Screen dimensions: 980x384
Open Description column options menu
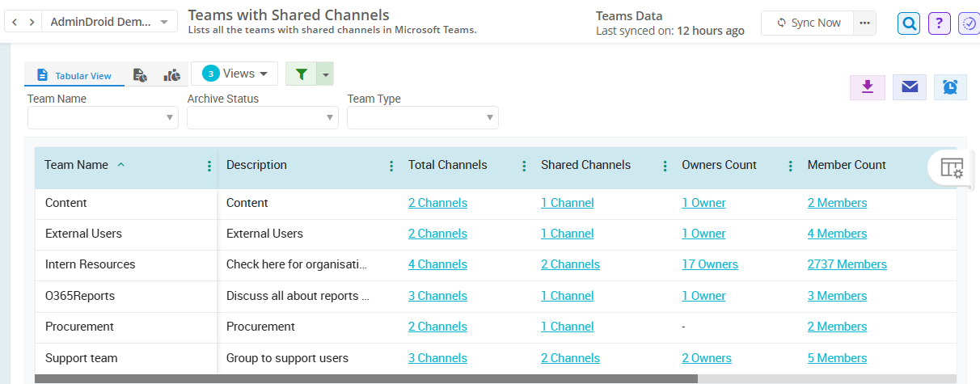[391, 166]
